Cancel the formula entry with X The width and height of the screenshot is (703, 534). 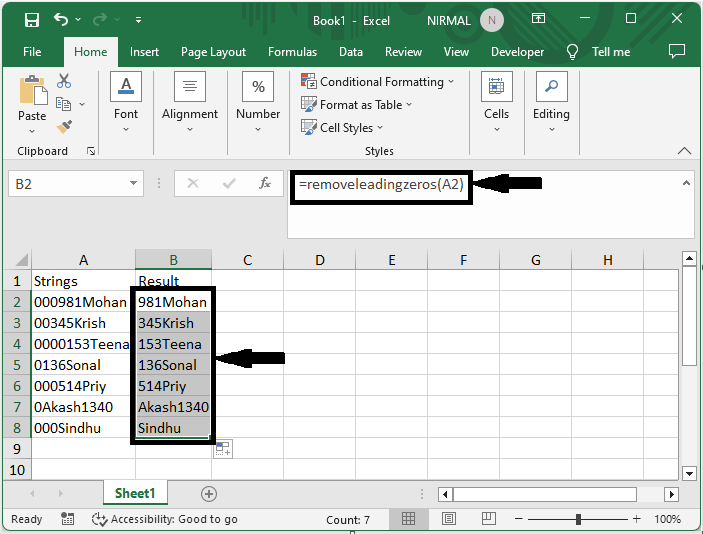click(193, 183)
